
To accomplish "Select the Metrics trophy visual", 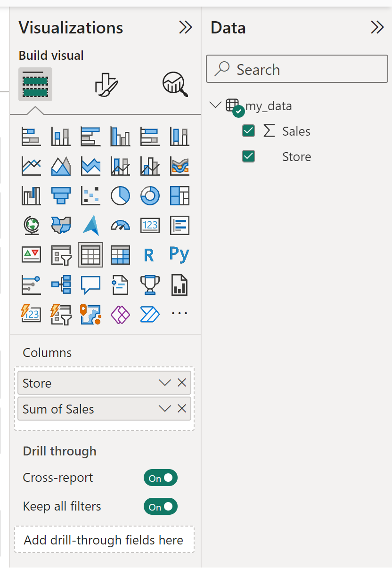I will tap(150, 284).
